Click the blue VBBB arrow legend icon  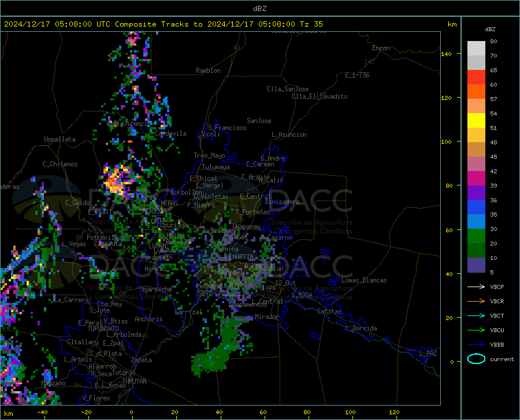476,345
